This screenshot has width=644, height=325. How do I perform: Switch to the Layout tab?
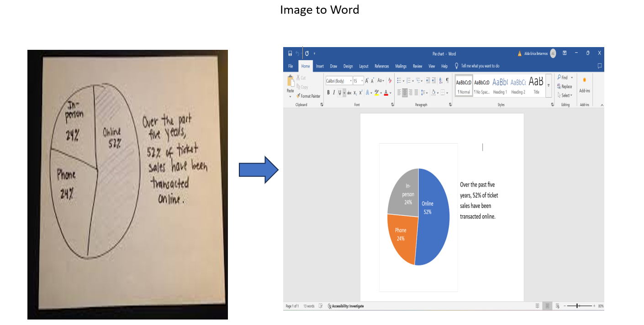364,66
